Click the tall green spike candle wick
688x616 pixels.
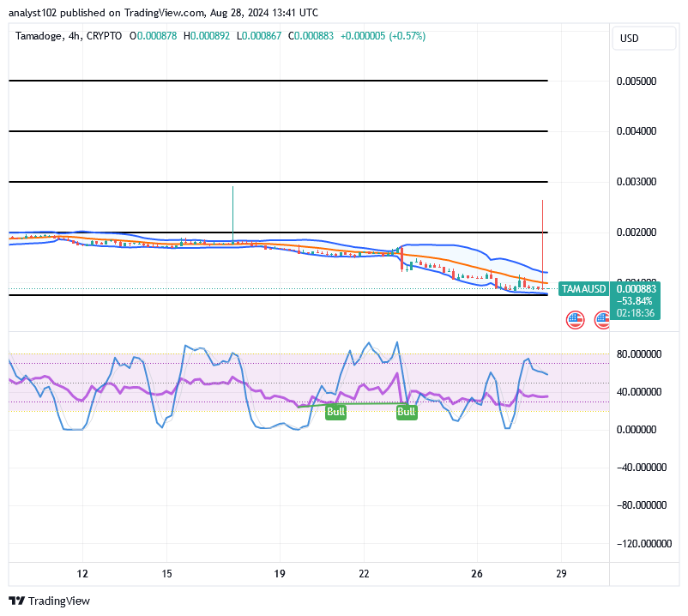pyautogui.click(x=233, y=214)
